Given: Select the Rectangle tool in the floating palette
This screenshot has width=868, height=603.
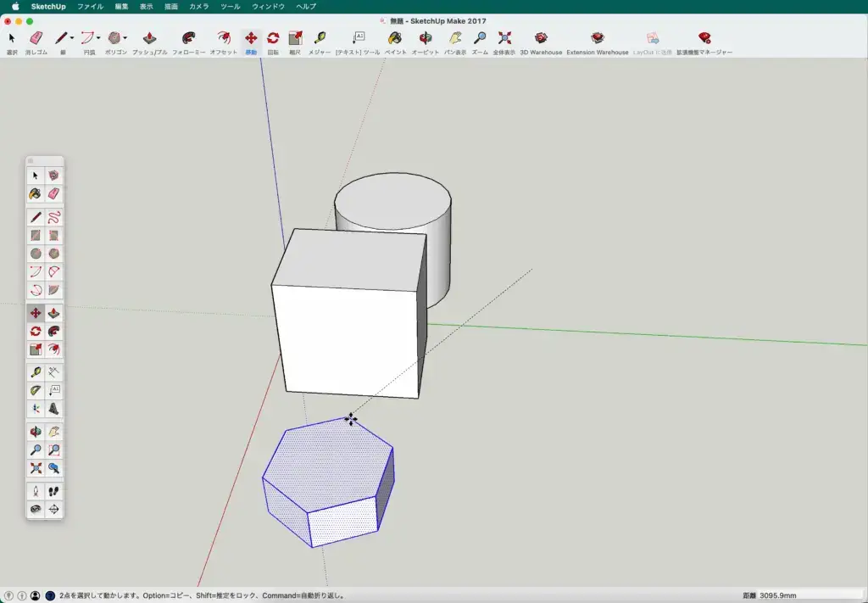Looking at the screenshot, I should [x=36, y=235].
